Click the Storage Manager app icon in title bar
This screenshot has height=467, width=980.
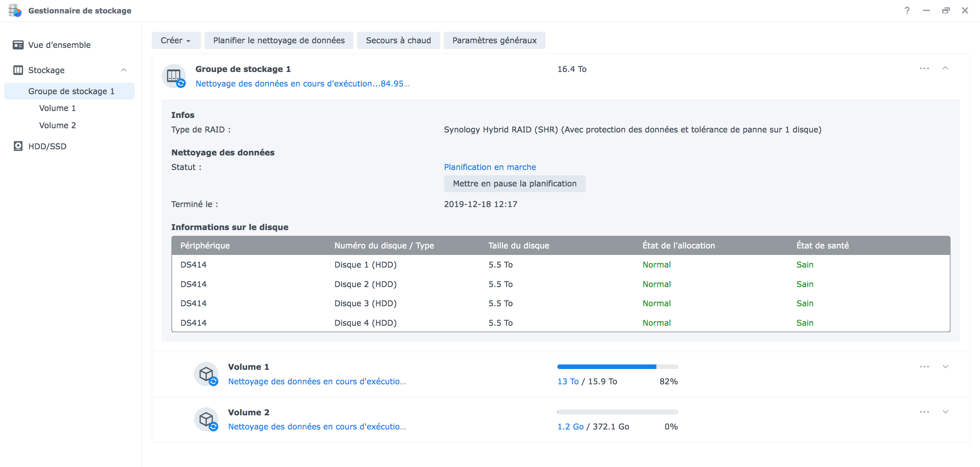coord(15,10)
